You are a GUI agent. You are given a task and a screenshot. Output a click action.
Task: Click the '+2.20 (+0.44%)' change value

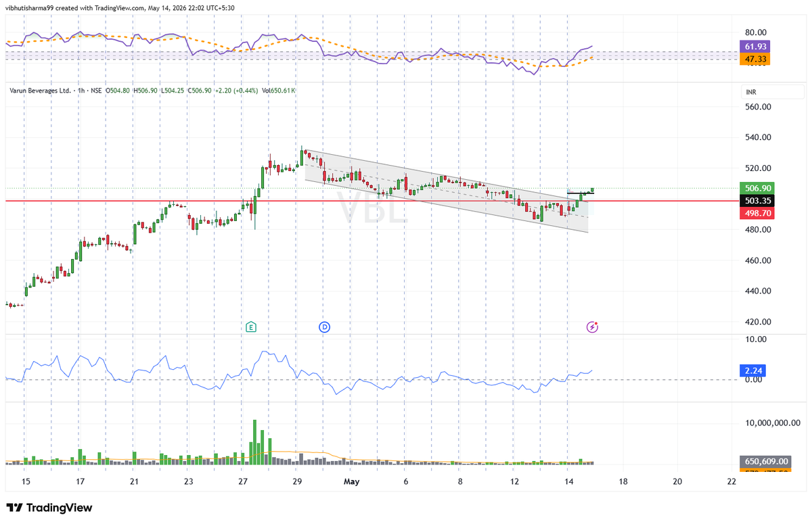click(x=236, y=90)
